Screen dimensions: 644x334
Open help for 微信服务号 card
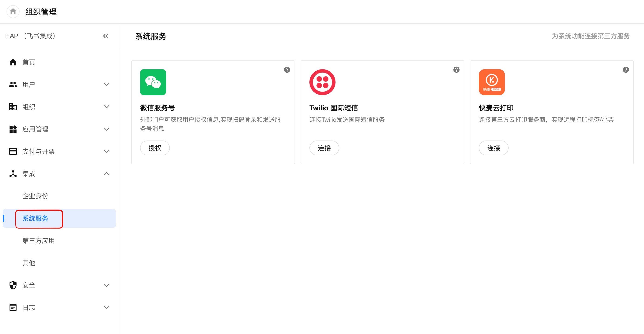(x=287, y=70)
